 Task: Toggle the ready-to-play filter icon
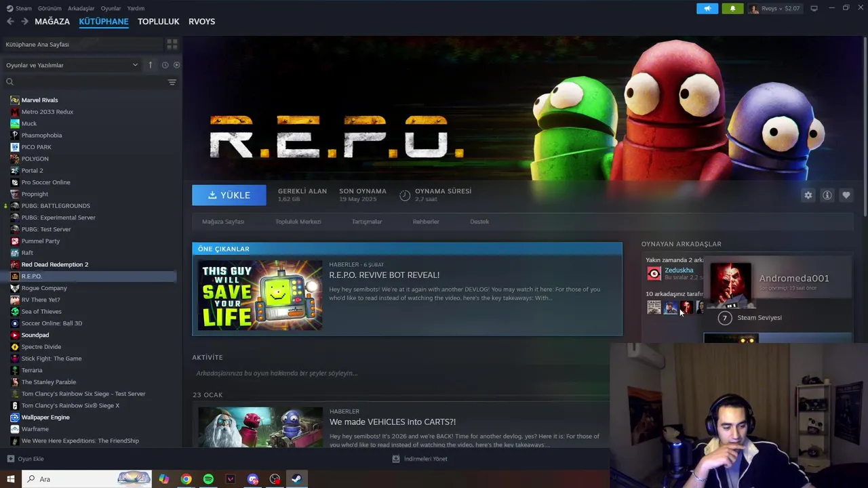pos(176,65)
